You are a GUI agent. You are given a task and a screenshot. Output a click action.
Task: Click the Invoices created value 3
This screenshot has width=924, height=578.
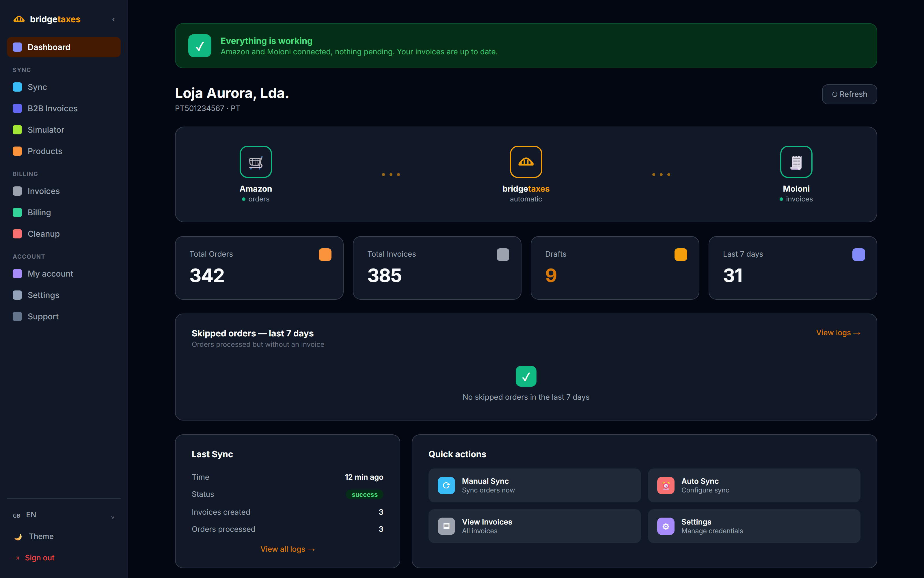coord(381,512)
